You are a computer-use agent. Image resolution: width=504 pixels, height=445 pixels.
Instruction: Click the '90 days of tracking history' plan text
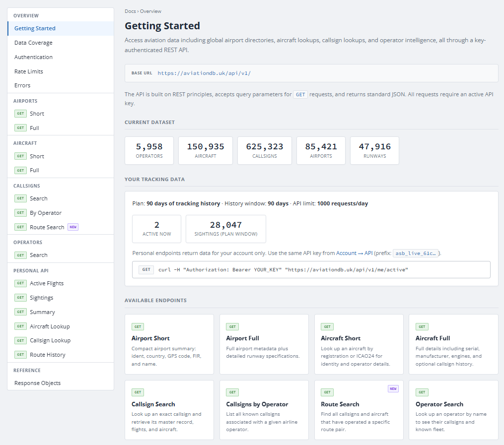[x=183, y=203]
